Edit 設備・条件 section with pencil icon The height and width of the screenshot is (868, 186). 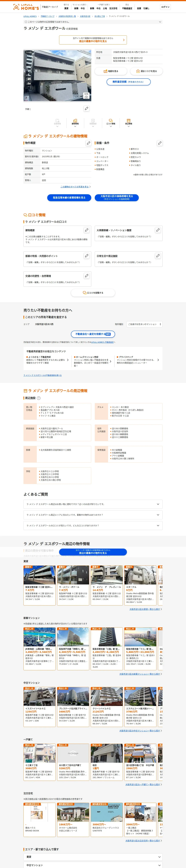coord(160,143)
